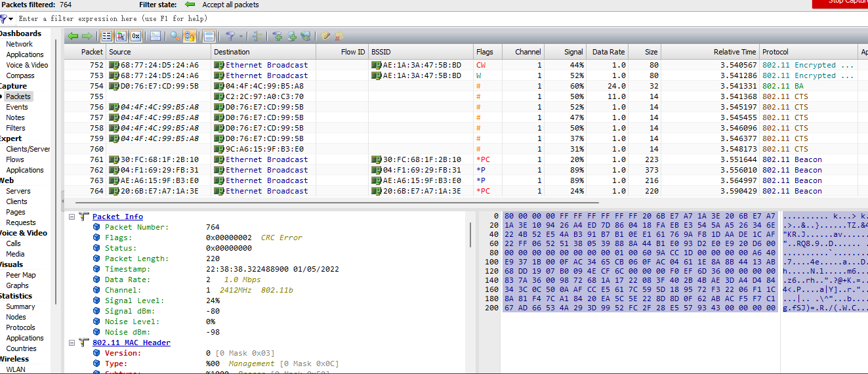
Task: Sort by the Source column header
Action: [x=159, y=52]
